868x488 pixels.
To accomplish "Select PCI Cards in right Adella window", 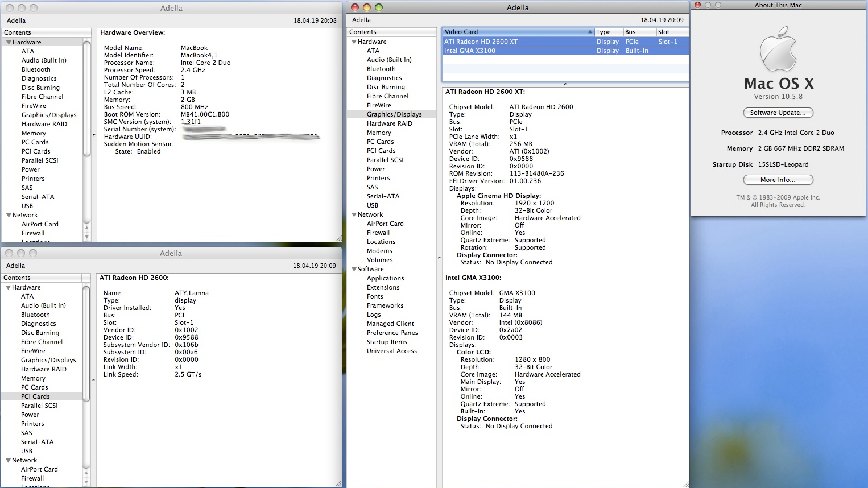I will pos(381,151).
